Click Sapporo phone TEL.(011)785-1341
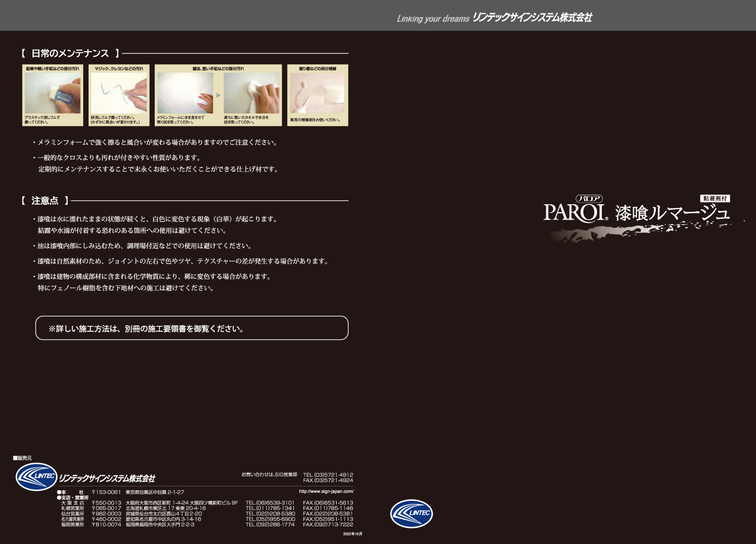The width and height of the screenshot is (756, 544). [270, 508]
